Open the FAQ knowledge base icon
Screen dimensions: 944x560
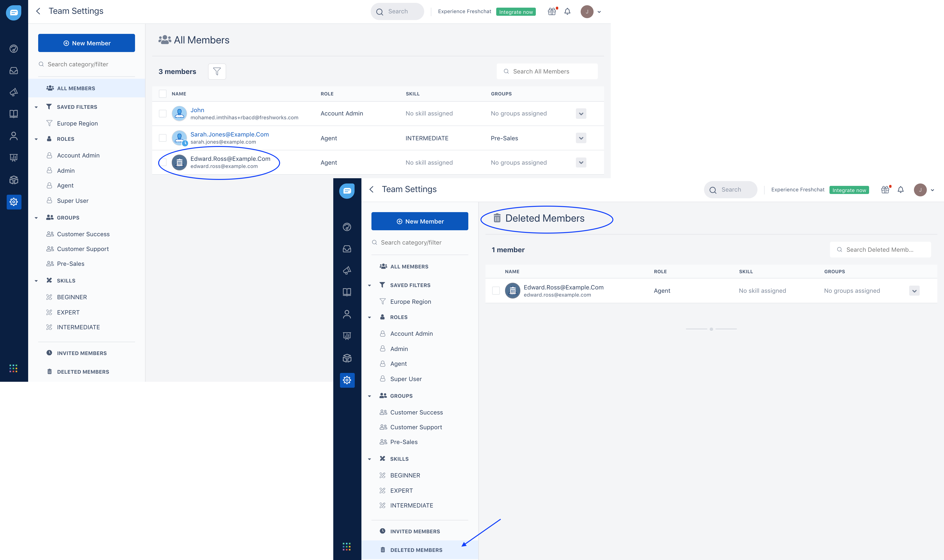pyautogui.click(x=14, y=114)
